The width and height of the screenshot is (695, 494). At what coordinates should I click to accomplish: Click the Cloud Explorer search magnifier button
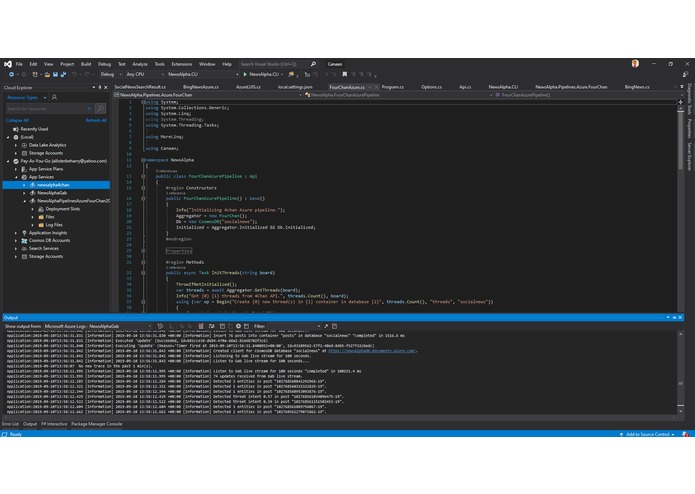101,108
